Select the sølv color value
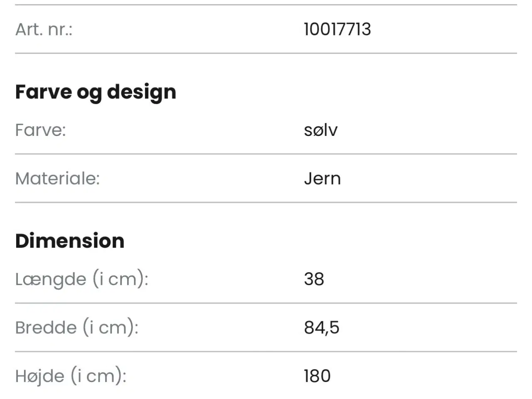The width and height of the screenshot is (532, 399). 320,130
